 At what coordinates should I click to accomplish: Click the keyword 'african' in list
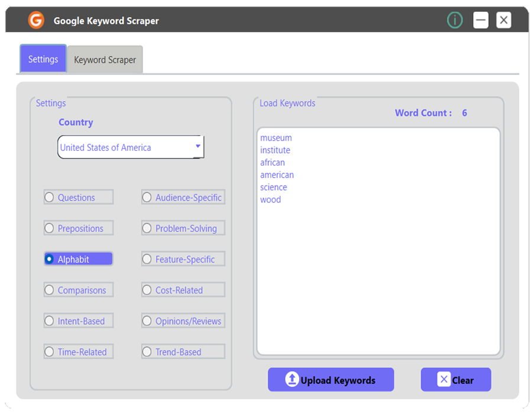click(x=273, y=163)
